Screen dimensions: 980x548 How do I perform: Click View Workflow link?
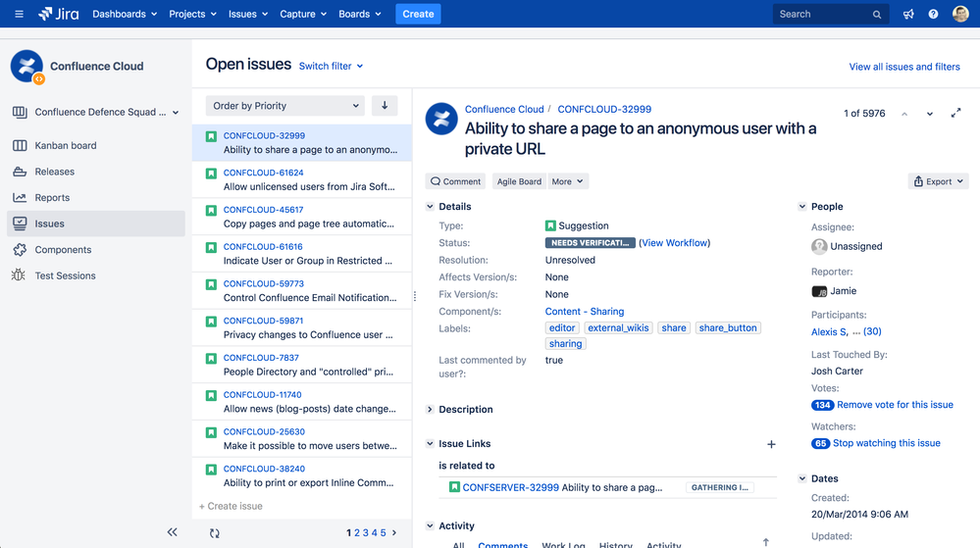point(674,243)
